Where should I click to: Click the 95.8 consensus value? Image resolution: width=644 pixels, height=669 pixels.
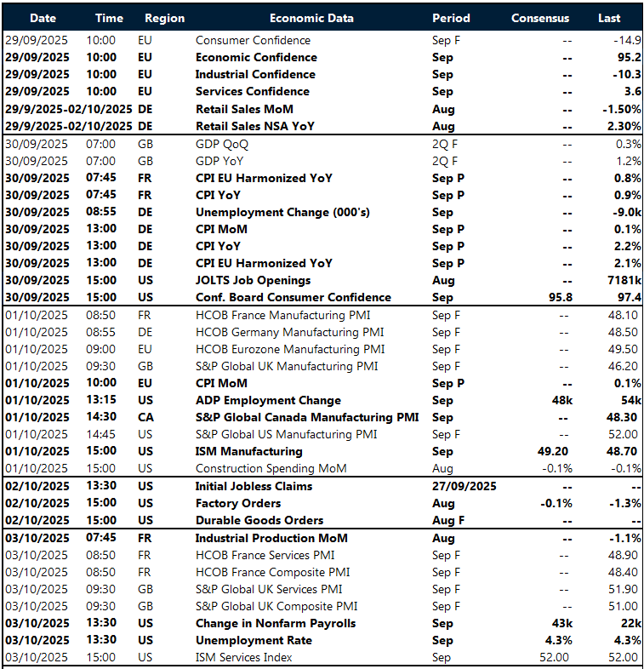pos(556,297)
